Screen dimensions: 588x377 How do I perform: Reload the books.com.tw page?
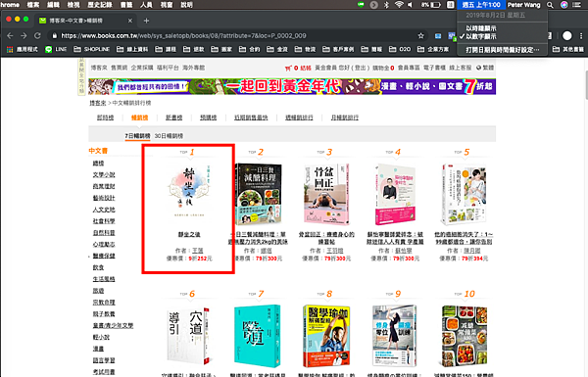pyautogui.click(x=37, y=35)
